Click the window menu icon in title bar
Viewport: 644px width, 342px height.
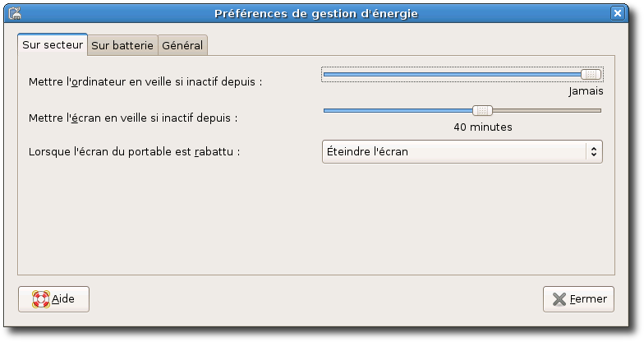tap(14, 13)
